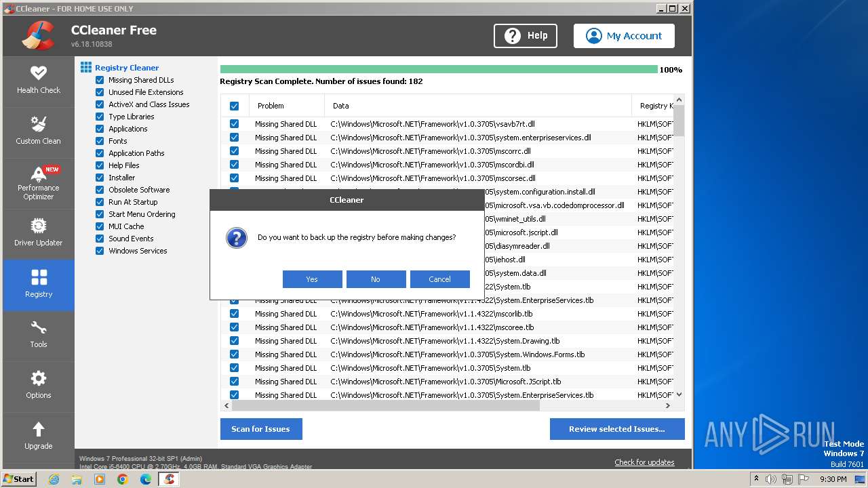The width and height of the screenshot is (868, 488).
Task: Select the Microsoft.JScript.tlb row
Action: [446, 382]
